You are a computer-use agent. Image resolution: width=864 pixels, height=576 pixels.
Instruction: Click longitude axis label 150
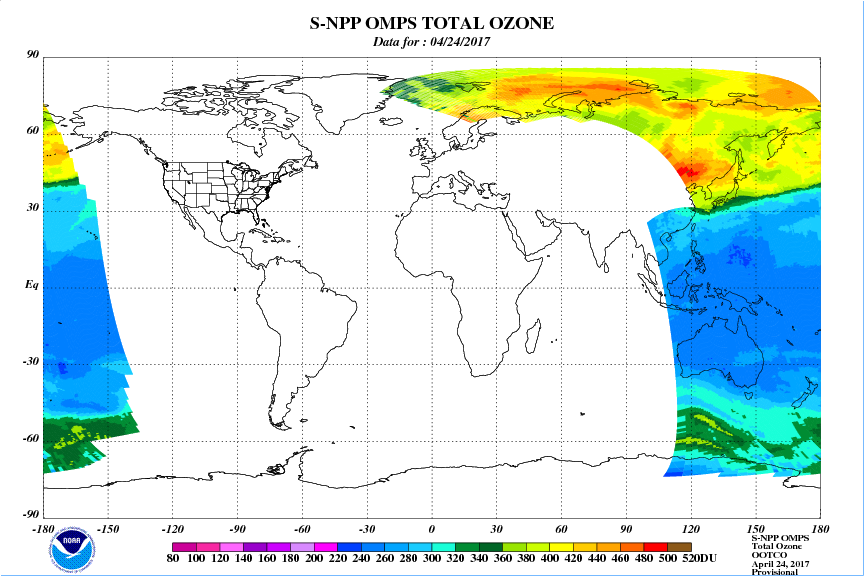coord(755,529)
